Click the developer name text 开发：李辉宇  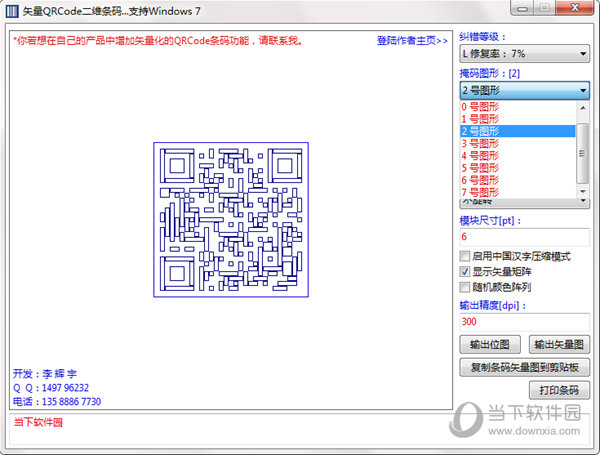coord(45,374)
